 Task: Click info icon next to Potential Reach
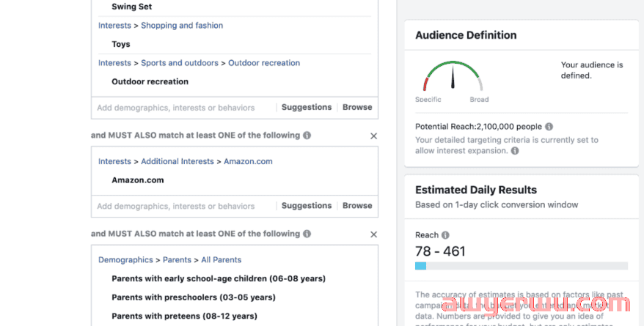click(x=549, y=127)
